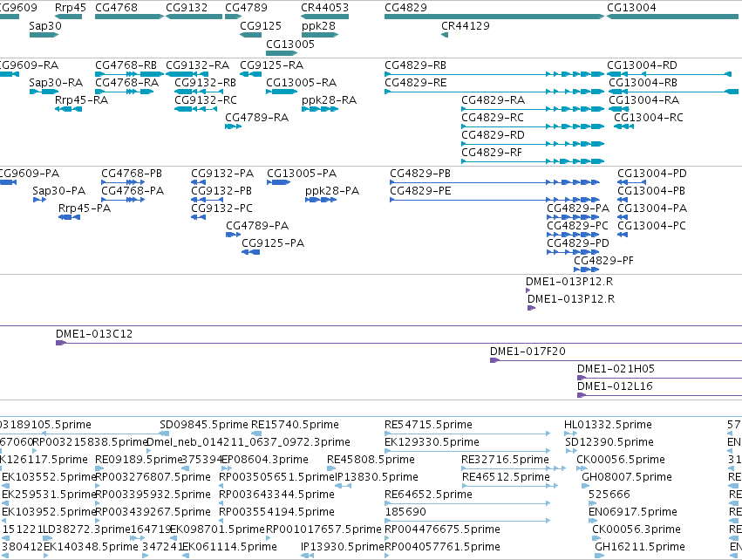Click transcript CG4768-RA label
This screenshot has width=742, height=560.
click(x=126, y=82)
